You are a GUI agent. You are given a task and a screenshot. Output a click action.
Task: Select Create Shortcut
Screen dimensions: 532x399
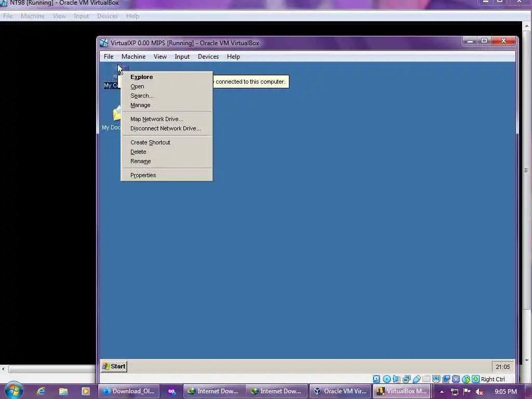coord(167,142)
